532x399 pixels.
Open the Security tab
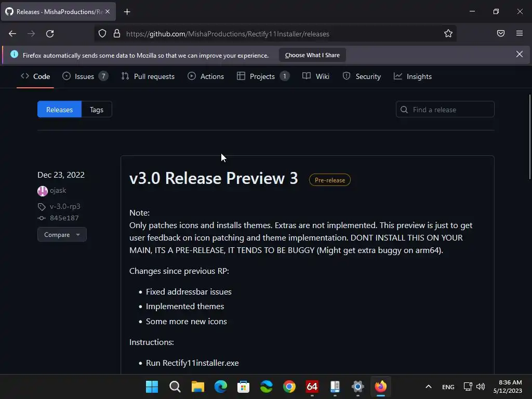pyautogui.click(x=362, y=76)
